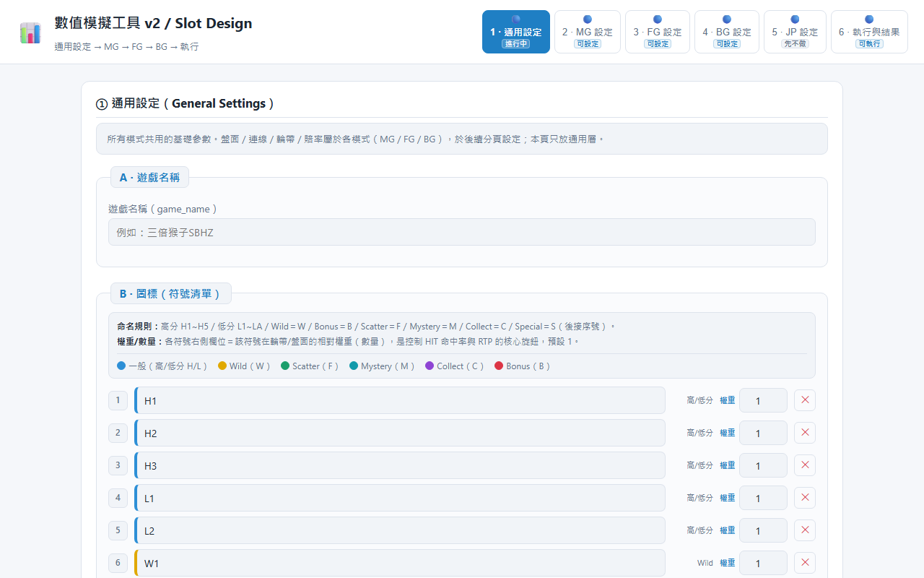Viewport: 924px width, 578px height.
Task: Switch to the 6 · 執行與結果 tab
Action: click(869, 32)
